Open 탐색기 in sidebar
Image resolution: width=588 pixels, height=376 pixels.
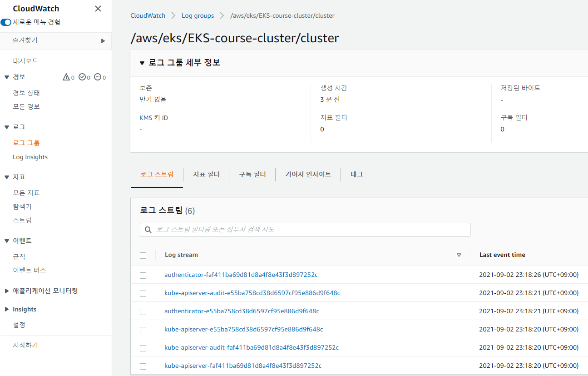pyautogui.click(x=22, y=206)
